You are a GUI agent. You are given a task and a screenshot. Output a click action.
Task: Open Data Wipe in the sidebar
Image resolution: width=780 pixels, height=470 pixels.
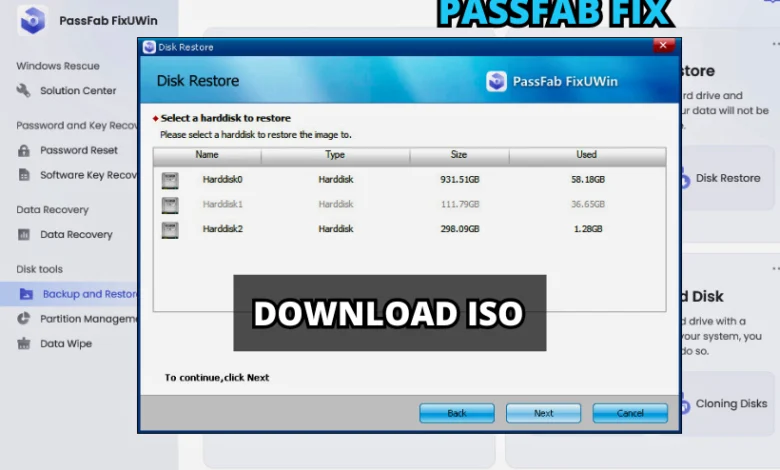66,343
